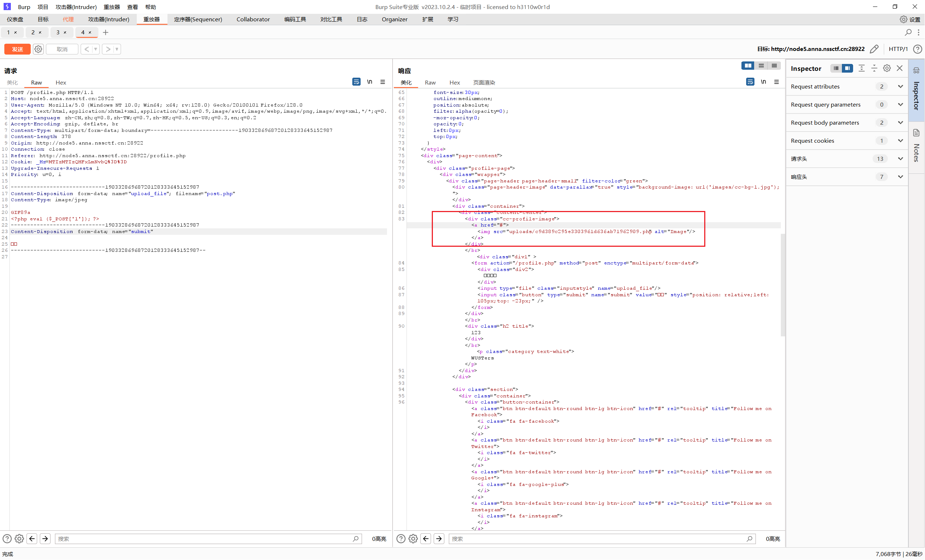925x560 pixels.
Task: Select the Inspector side tab
Action: (916, 90)
